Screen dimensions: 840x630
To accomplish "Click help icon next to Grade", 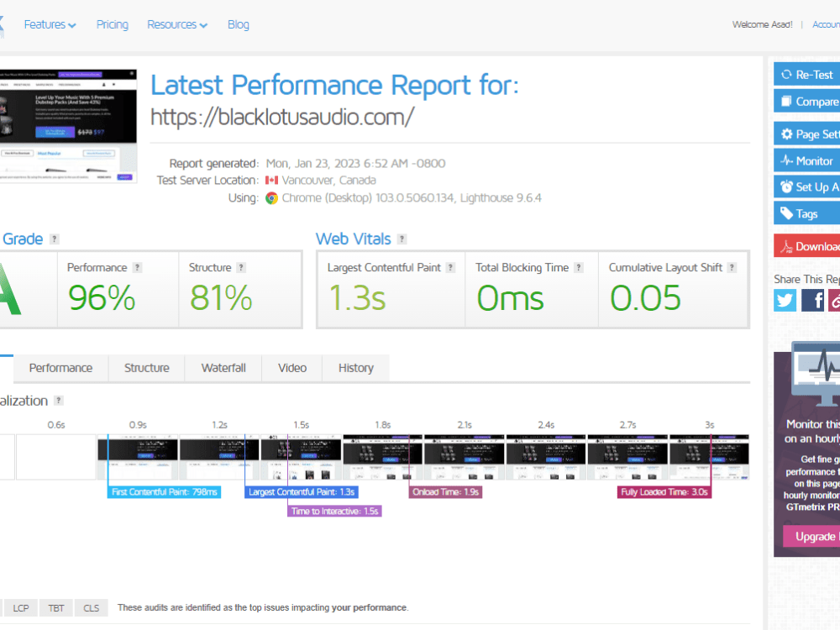I will 54,239.
